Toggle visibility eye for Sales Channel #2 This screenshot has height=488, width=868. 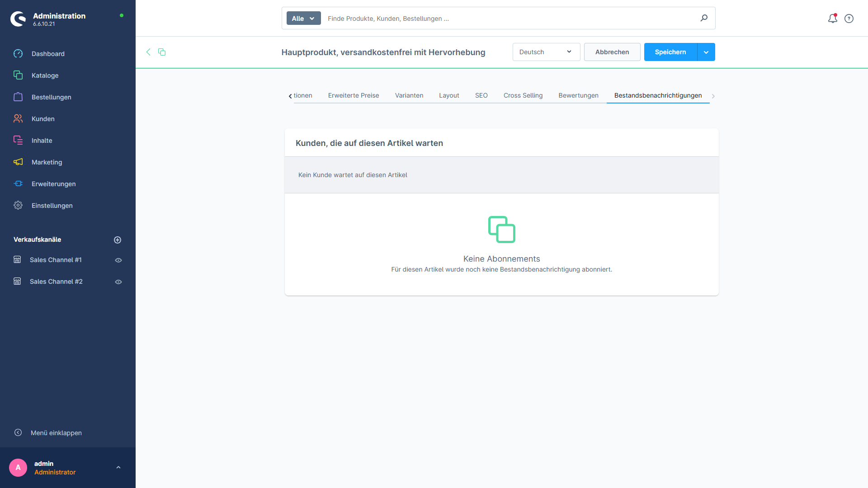tap(118, 282)
